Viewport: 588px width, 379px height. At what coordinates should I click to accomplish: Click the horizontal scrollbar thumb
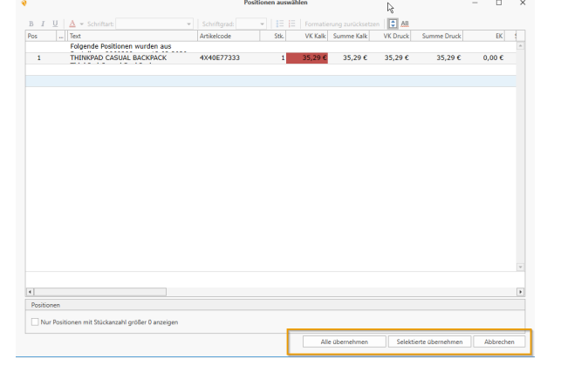tap(80, 292)
